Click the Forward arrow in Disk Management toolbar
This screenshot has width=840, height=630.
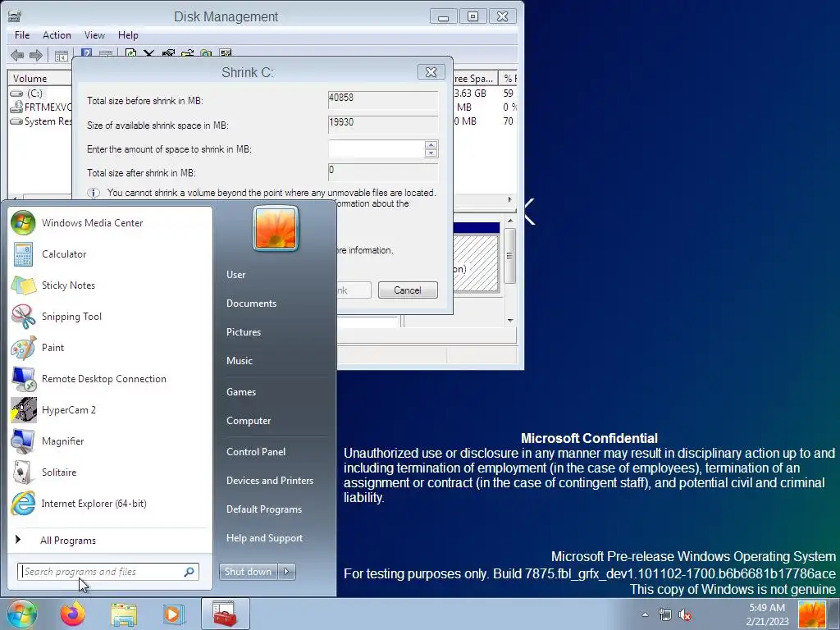pyautogui.click(x=36, y=55)
